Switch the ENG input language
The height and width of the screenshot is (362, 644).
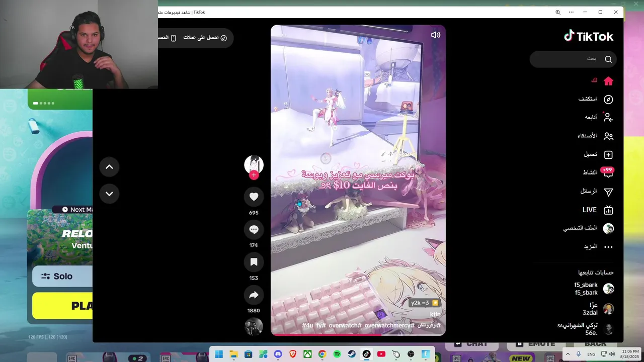pyautogui.click(x=591, y=354)
